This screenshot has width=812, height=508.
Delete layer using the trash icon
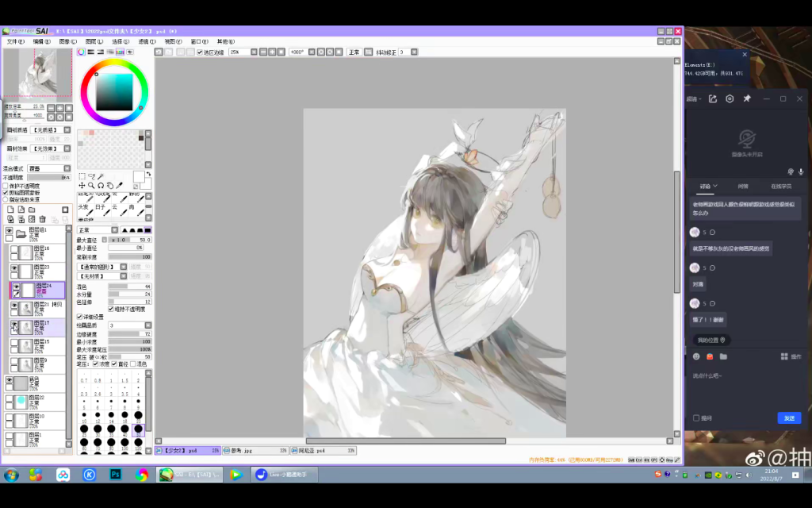43,219
